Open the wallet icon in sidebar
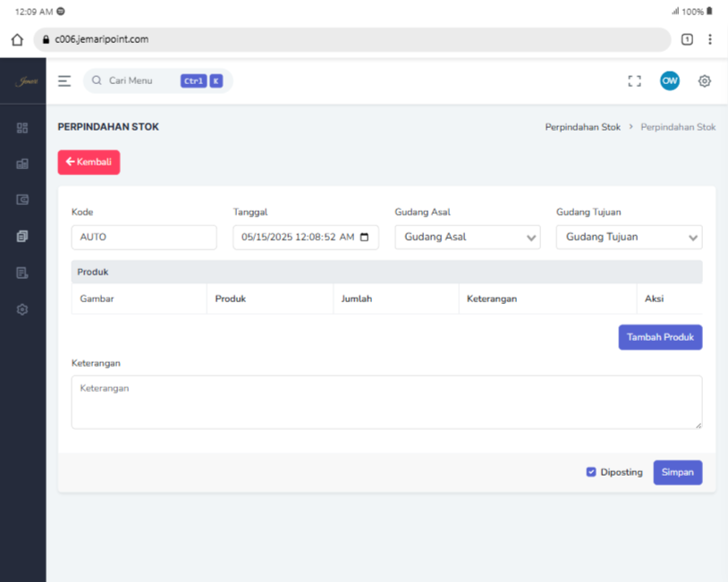The height and width of the screenshot is (582, 728). point(22,200)
